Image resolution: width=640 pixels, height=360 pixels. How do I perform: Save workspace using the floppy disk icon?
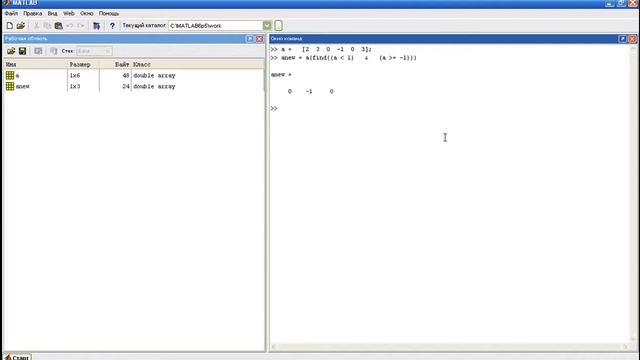[22, 51]
